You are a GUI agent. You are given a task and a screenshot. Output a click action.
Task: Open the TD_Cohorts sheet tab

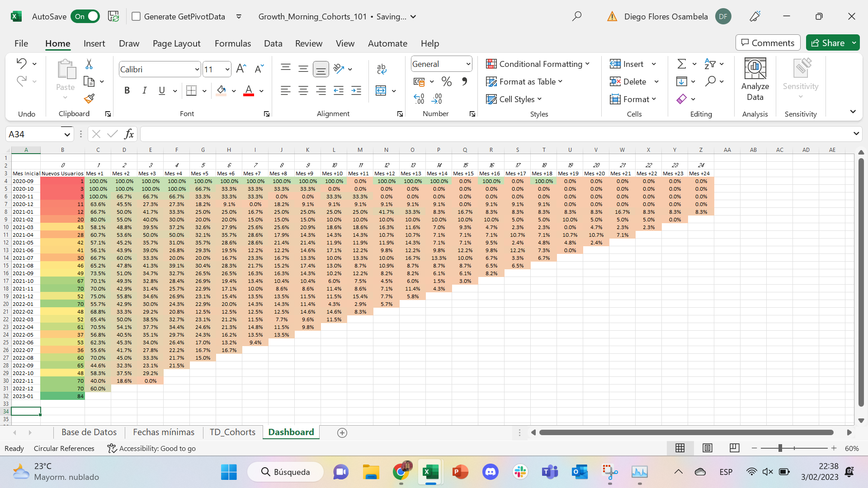(x=232, y=432)
